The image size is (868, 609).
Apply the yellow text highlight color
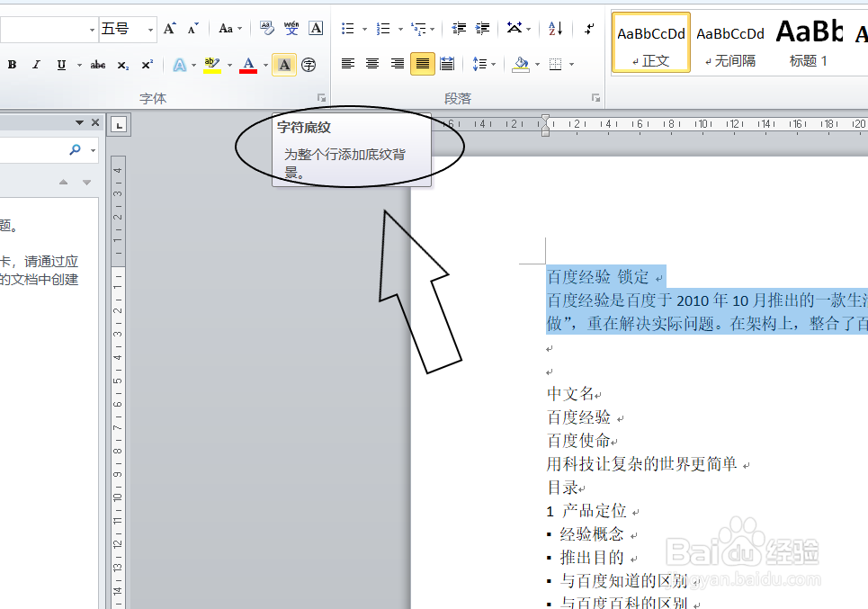point(212,65)
